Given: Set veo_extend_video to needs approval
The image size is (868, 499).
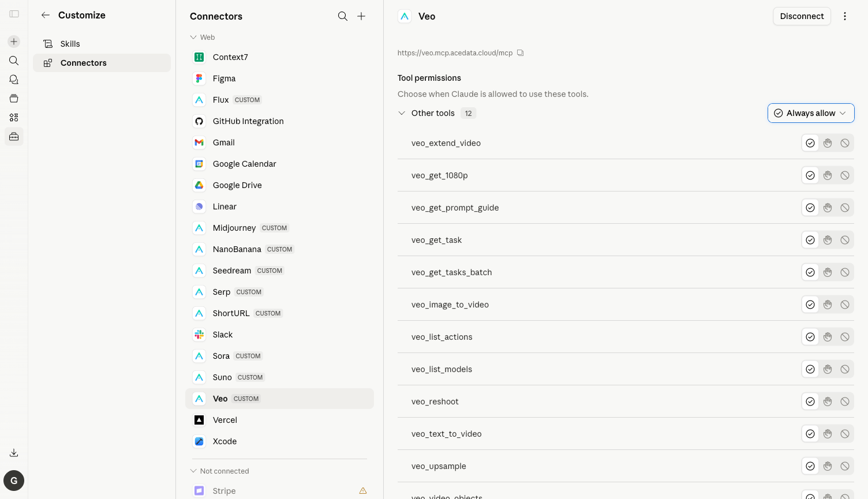Looking at the screenshot, I should [x=828, y=143].
